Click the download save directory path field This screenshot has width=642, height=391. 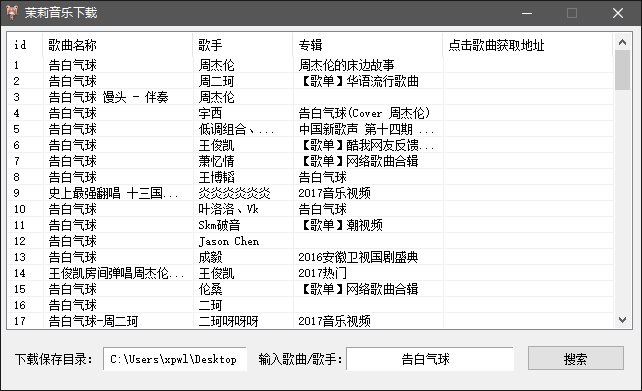(x=175, y=359)
